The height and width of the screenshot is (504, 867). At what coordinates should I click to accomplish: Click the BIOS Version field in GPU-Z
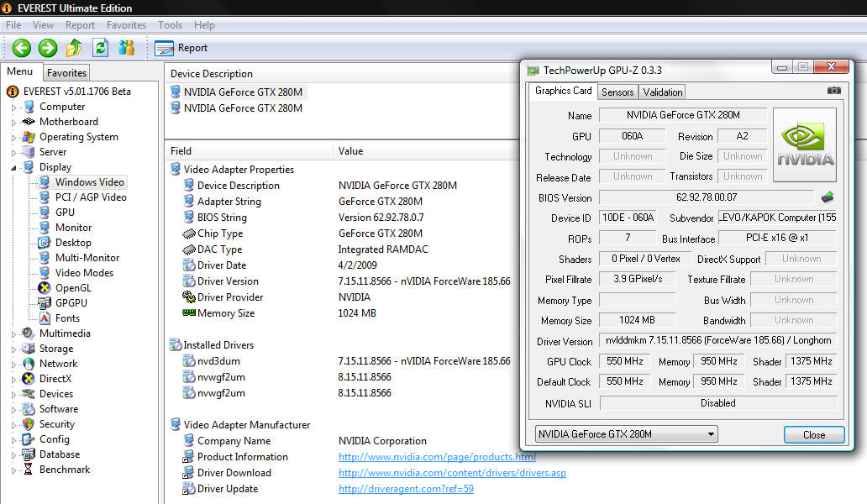click(706, 197)
